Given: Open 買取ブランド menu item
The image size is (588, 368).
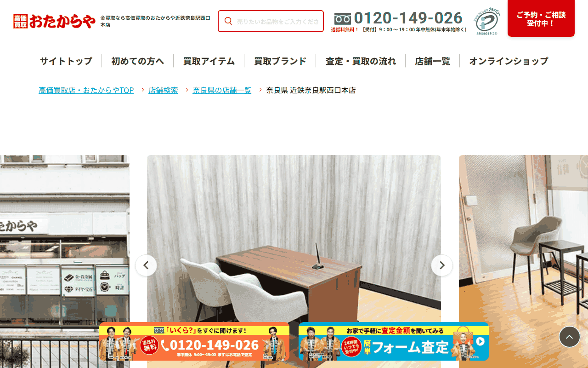Looking at the screenshot, I should [280, 61].
